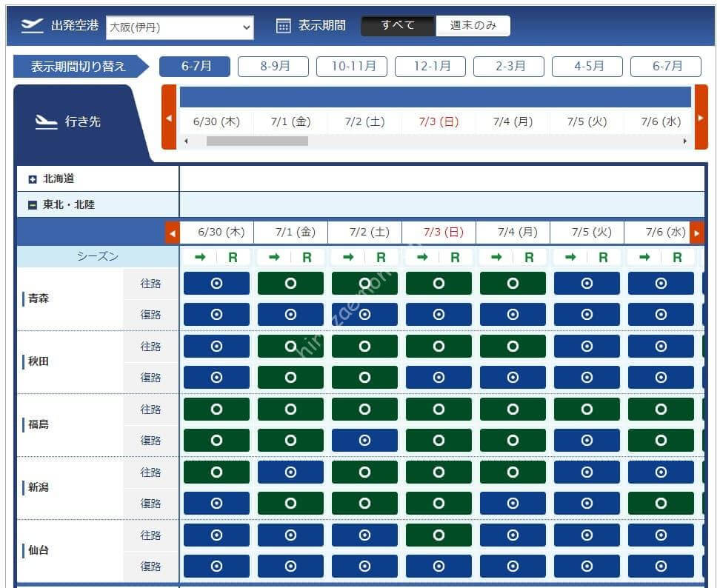Click the small orange next arrow in 東北・北陸 table

pos(697,233)
